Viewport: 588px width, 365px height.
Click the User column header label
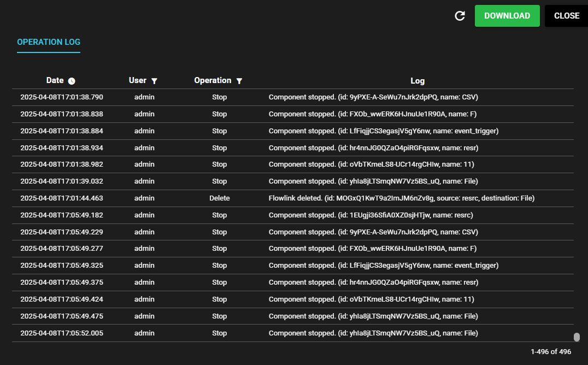(x=137, y=80)
